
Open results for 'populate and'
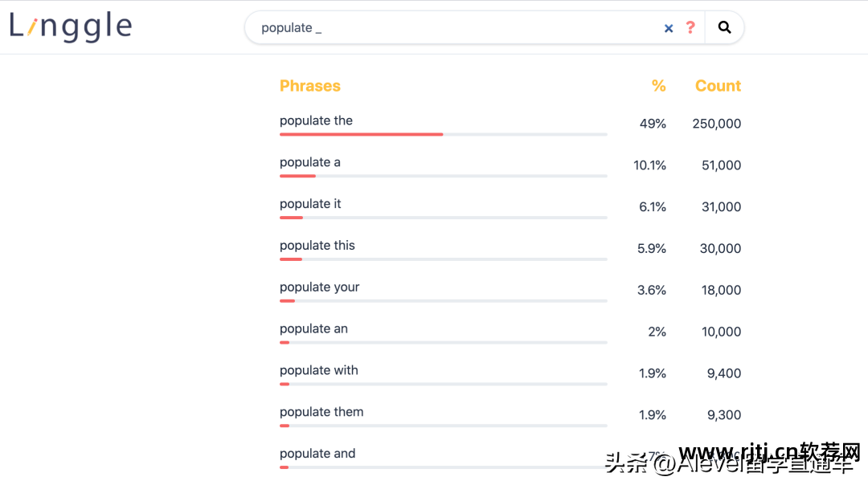coord(317,454)
